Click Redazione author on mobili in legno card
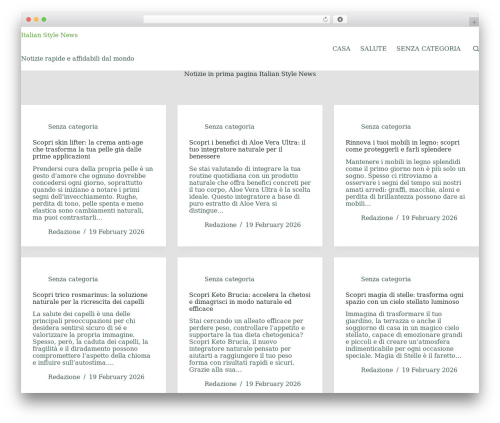The height and width of the screenshot is (423, 500). point(377,218)
